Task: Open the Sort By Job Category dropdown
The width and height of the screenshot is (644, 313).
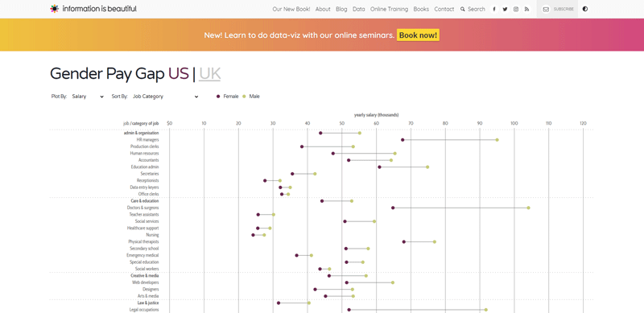Action: pos(165,97)
